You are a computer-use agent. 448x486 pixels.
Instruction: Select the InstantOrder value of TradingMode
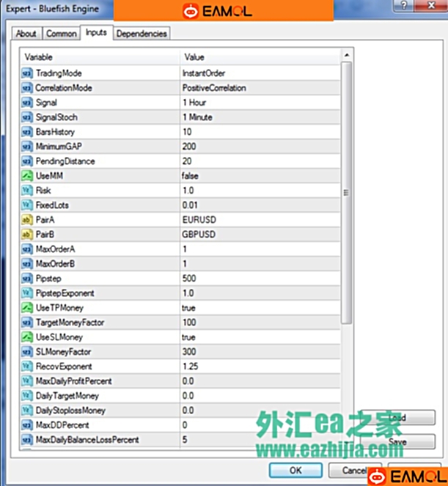(204, 73)
